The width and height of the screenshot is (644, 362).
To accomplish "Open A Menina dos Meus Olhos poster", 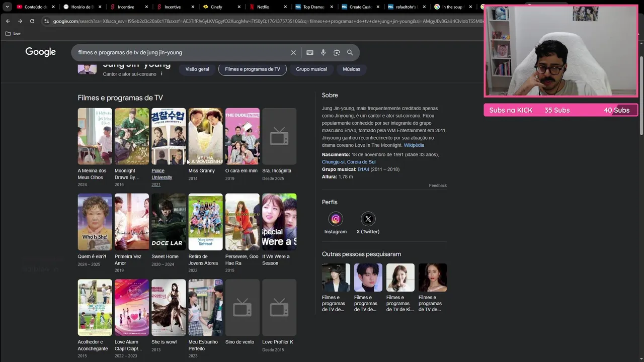I will click(95, 136).
